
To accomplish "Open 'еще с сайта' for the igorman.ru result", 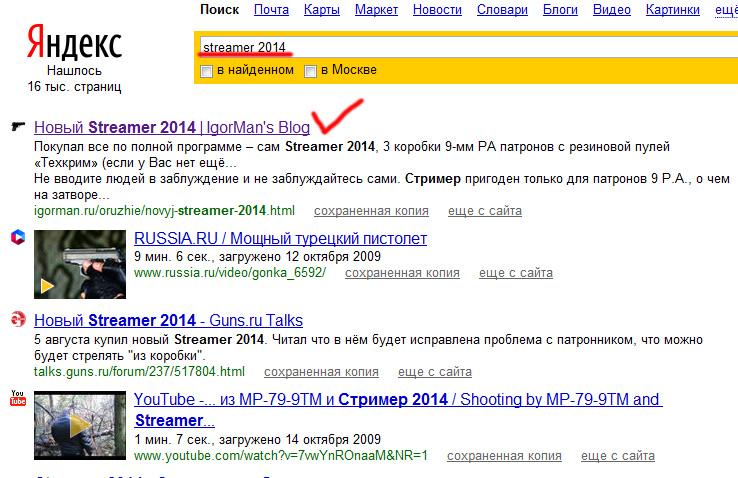I will pyautogui.click(x=485, y=211).
